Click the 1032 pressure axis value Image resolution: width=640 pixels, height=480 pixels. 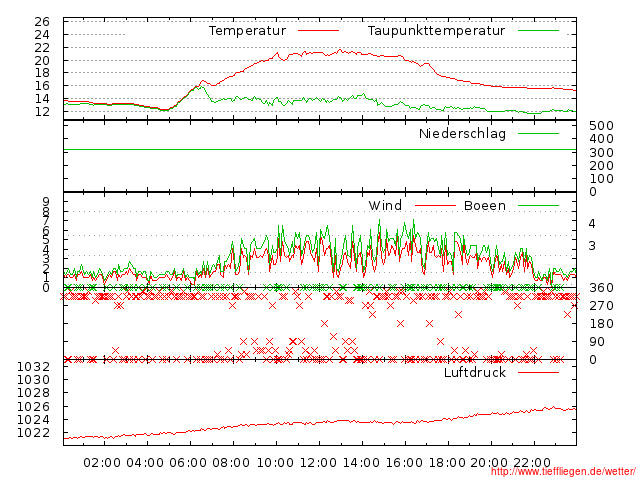tap(33, 367)
